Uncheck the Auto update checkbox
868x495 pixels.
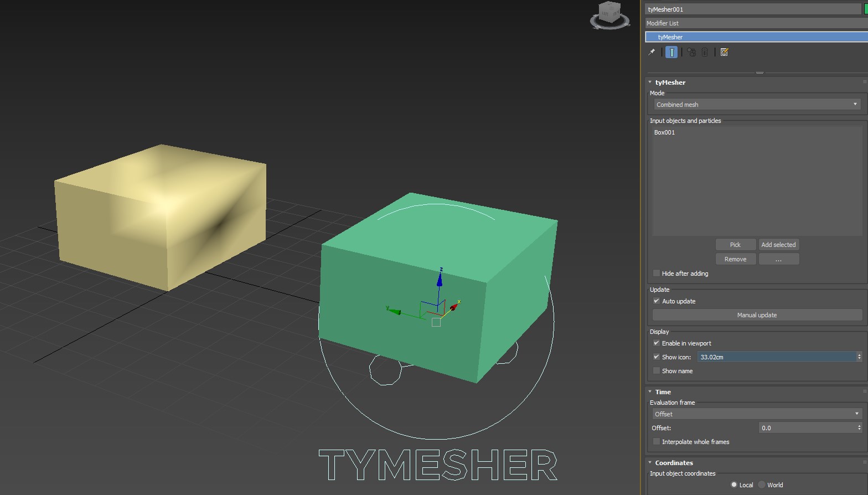tap(657, 301)
